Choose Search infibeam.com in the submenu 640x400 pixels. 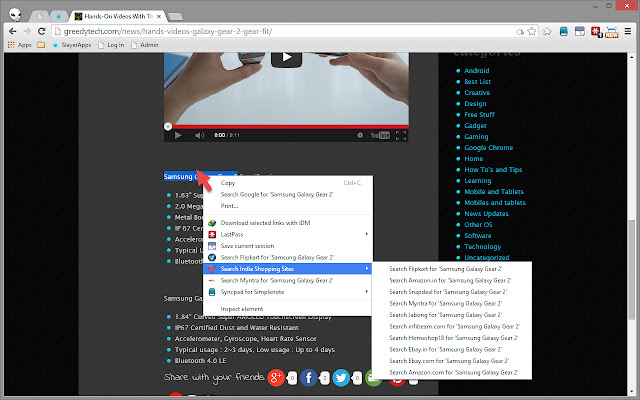(452, 326)
